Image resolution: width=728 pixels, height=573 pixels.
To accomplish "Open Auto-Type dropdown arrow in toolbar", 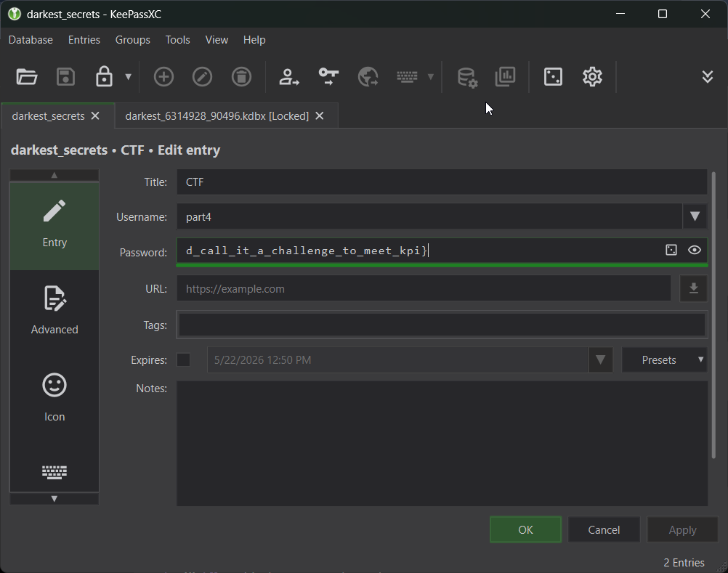I will click(430, 76).
